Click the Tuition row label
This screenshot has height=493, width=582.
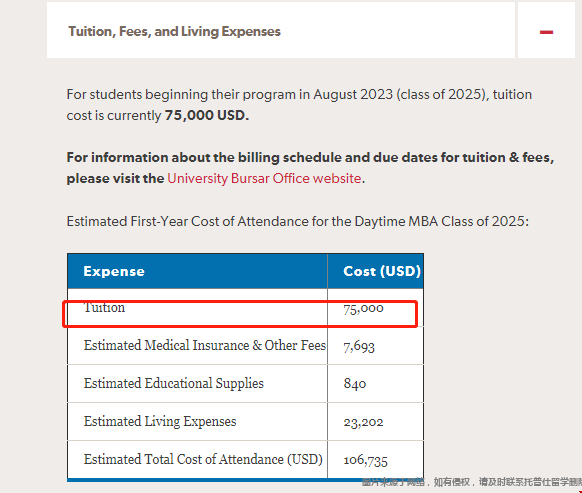(104, 308)
